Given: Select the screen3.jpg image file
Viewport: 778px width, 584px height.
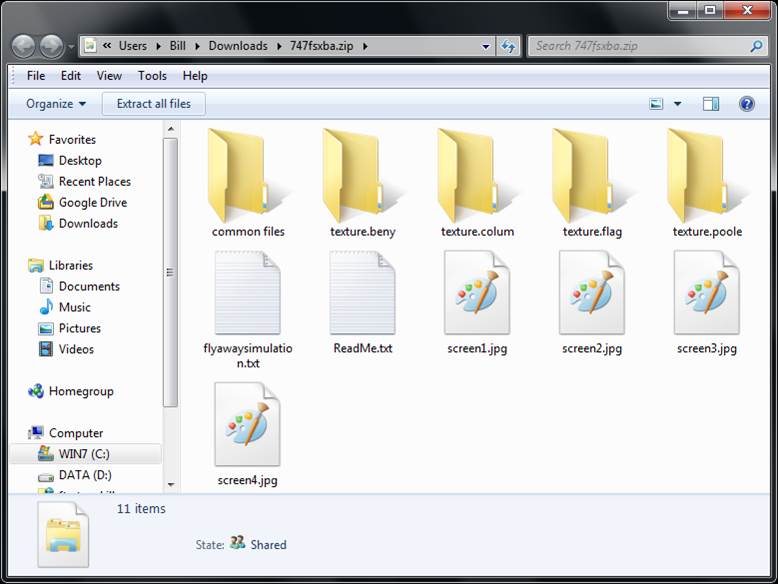Looking at the screenshot, I should [x=707, y=293].
